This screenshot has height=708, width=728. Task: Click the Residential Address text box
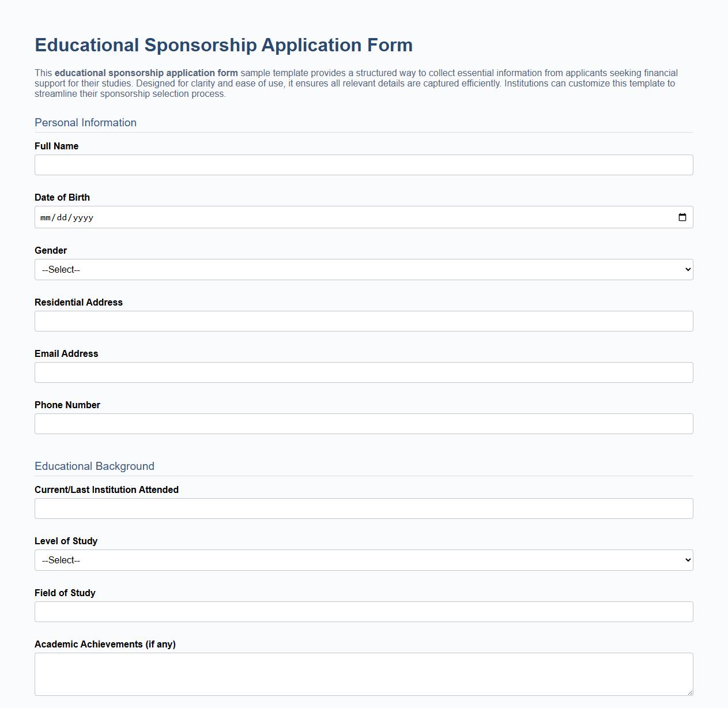coord(364,321)
